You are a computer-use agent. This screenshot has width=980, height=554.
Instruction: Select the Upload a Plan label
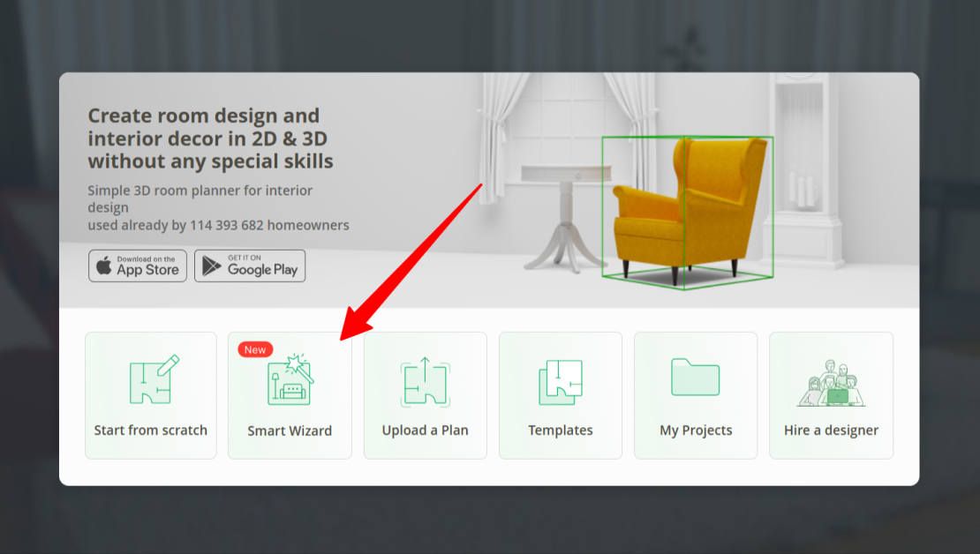pyautogui.click(x=425, y=430)
